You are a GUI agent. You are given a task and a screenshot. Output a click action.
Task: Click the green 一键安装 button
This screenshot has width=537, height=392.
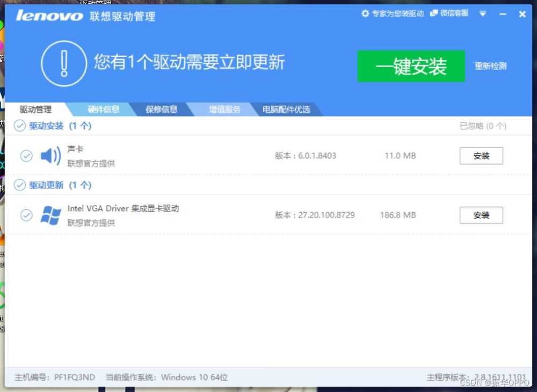pos(411,66)
